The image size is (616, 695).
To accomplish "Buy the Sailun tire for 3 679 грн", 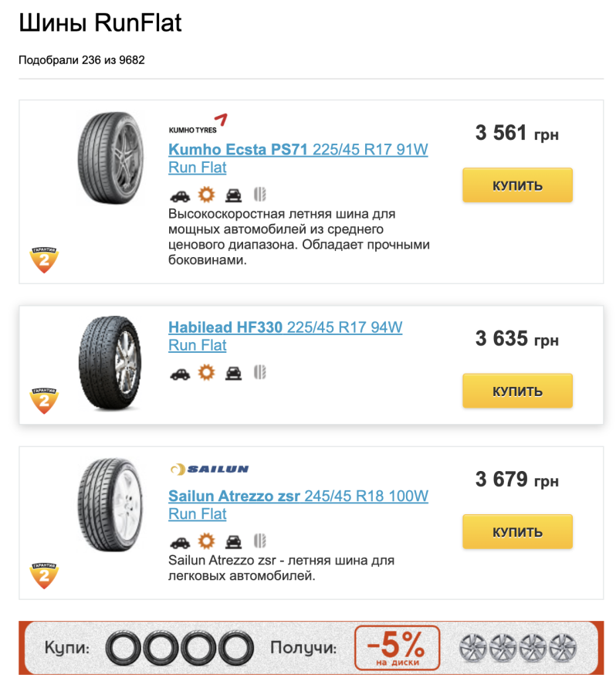I will [518, 532].
